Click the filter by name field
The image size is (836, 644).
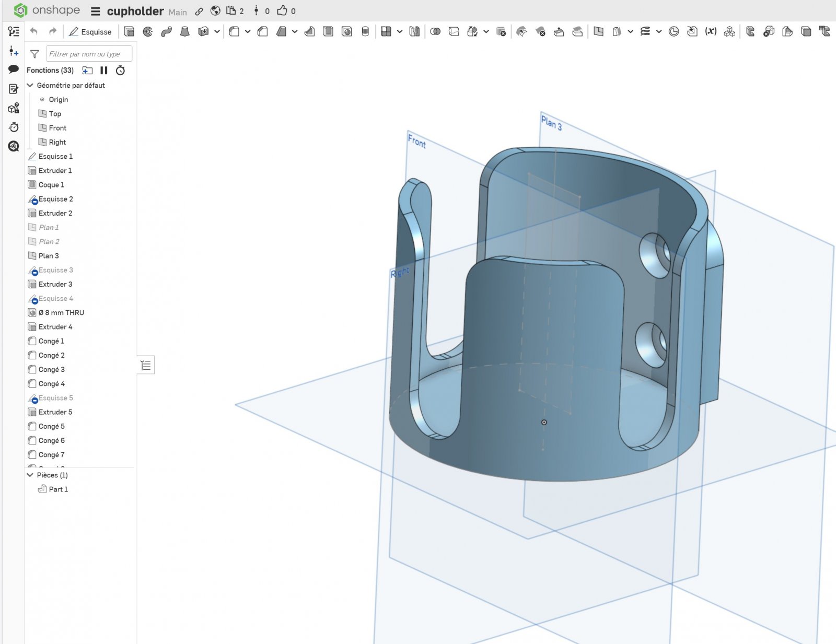(89, 54)
